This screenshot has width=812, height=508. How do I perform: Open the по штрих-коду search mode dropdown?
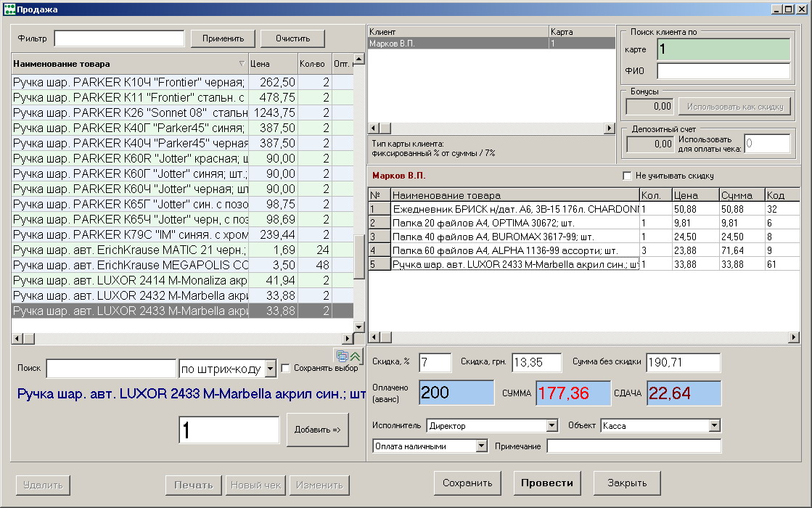[x=271, y=369]
